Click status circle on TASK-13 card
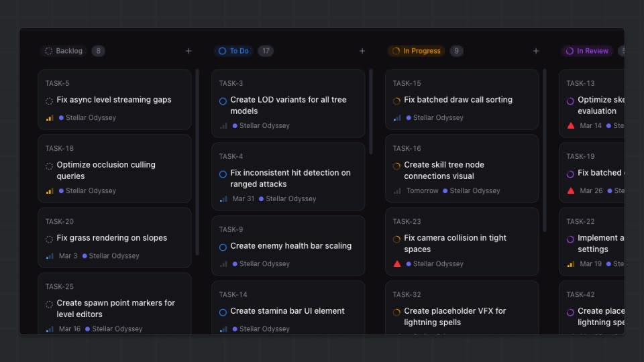 click(570, 101)
